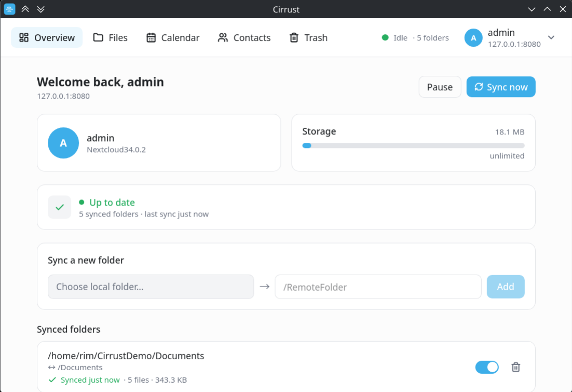
Task: Click the admin avatar in header
Action: click(473, 38)
